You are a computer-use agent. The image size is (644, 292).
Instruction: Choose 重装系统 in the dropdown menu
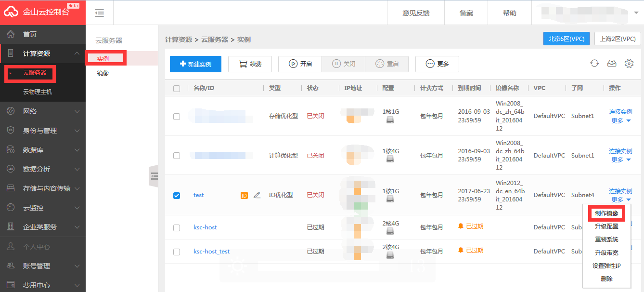[606, 239]
